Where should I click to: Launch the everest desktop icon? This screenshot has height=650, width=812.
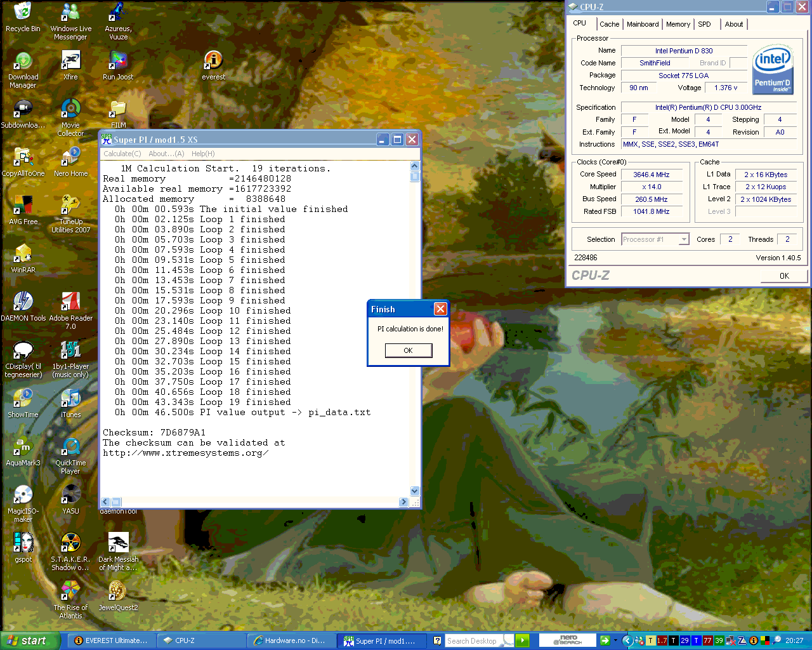pyautogui.click(x=213, y=65)
